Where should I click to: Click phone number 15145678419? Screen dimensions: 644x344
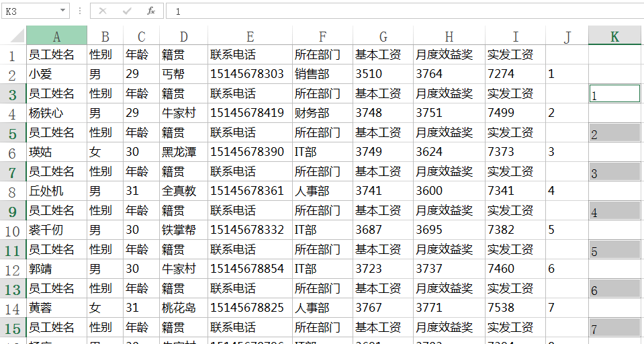(x=250, y=113)
